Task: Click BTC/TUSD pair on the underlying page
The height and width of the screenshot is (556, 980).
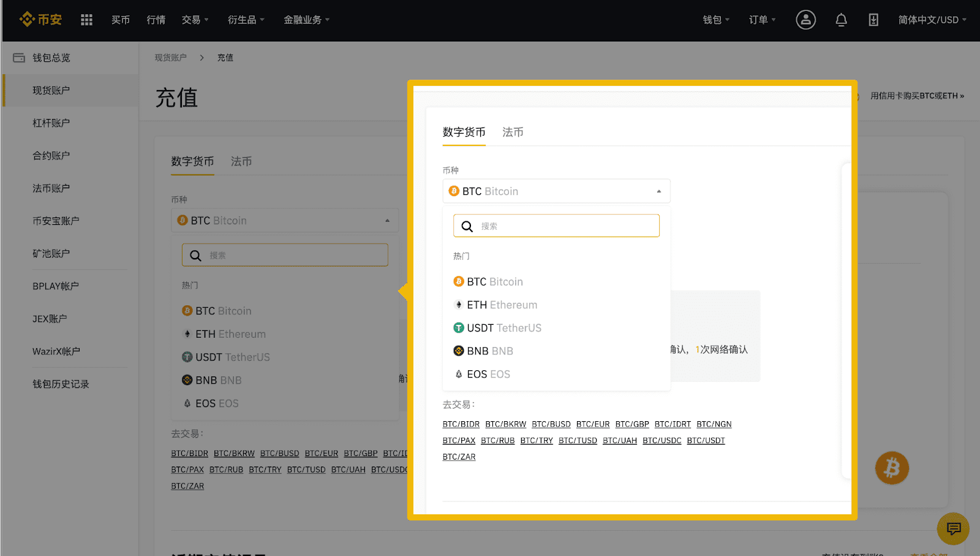Action: pos(306,470)
